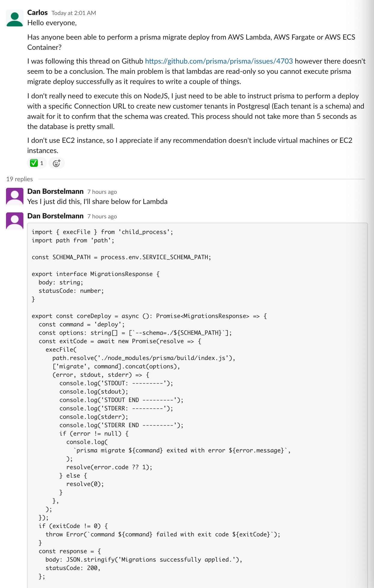Click Dan Borstelmann's avatar beside the code block
This screenshot has width=374, height=588.
tap(14, 221)
